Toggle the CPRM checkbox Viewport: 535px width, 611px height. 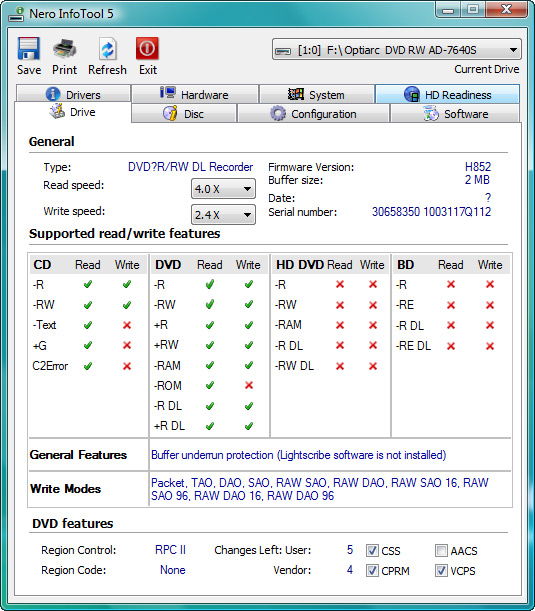tap(372, 571)
